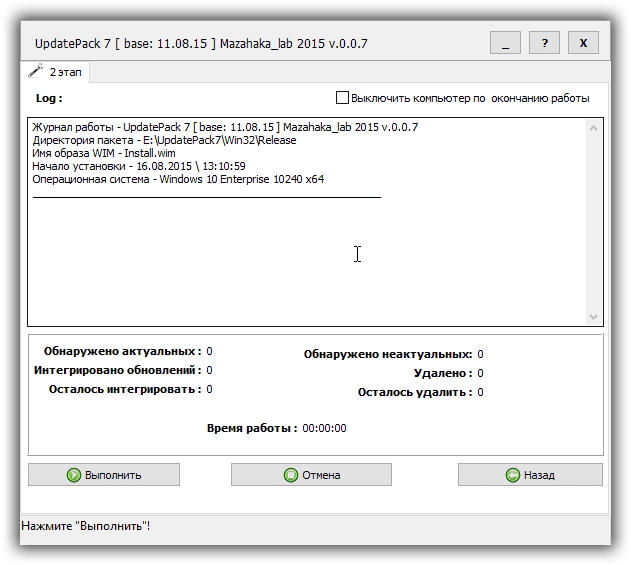Click the green play icon on Выполнить
This screenshot has width=631, height=565.
[x=74, y=475]
